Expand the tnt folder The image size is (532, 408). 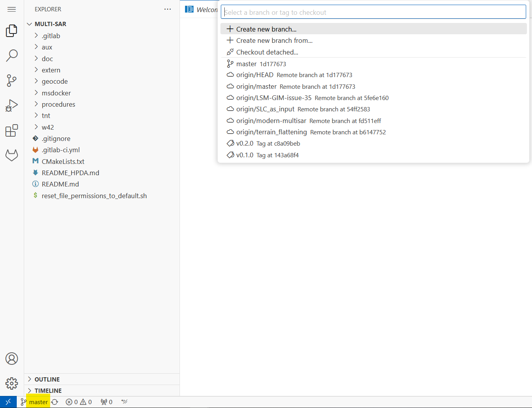(101, 116)
